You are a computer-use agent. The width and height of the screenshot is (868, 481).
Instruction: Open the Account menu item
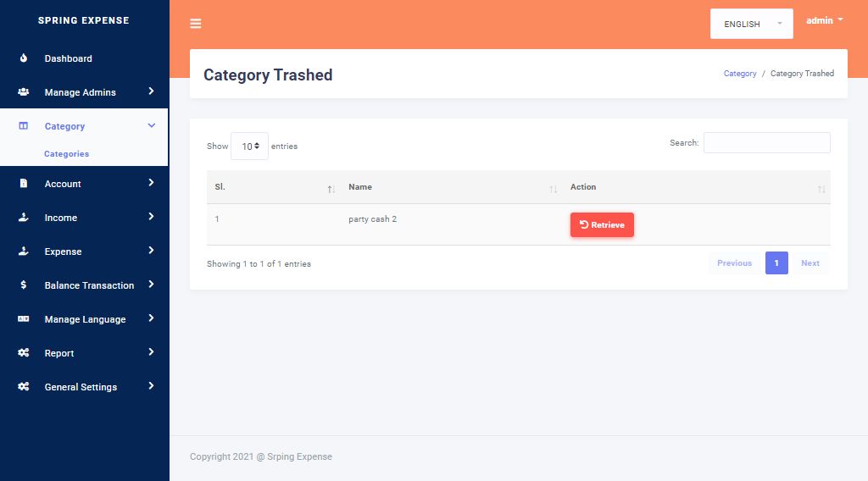84,184
